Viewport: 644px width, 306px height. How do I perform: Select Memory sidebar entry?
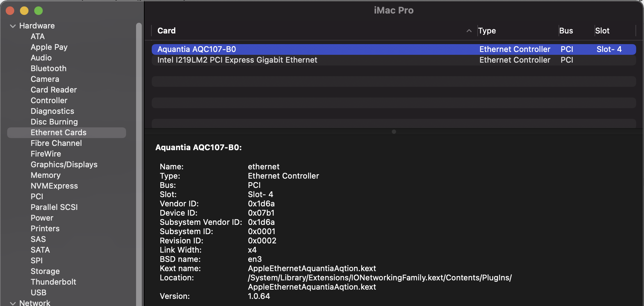[46, 175]
